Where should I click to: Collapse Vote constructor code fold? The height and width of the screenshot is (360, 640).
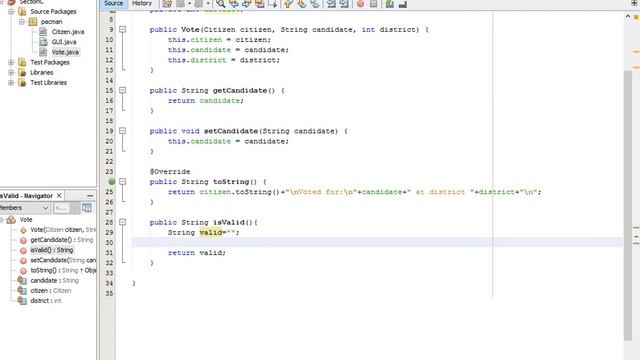[x=122, y=29]
